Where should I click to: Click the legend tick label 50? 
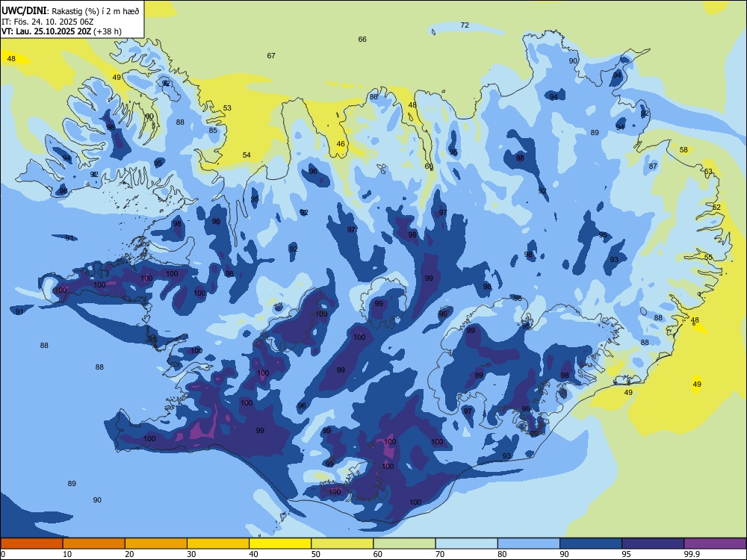pyautogui.click(x=316, y=554)
